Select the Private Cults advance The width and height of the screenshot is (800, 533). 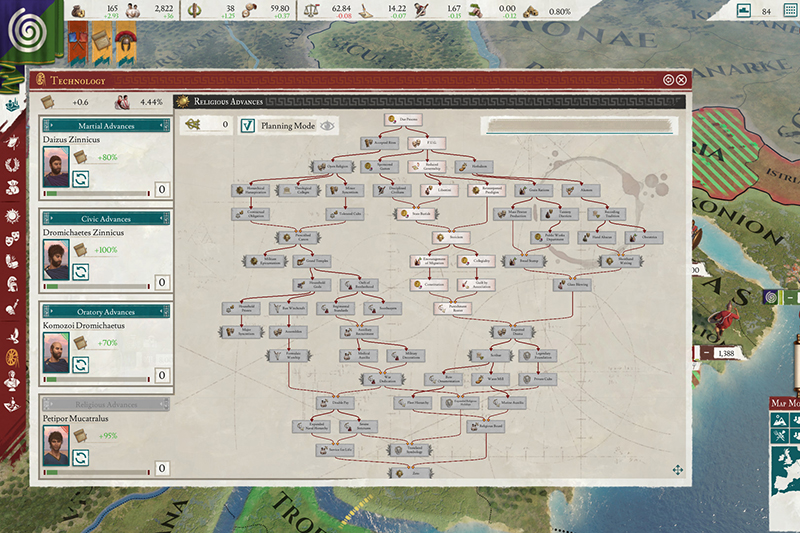pyautogui.click(x=538, y=379)
